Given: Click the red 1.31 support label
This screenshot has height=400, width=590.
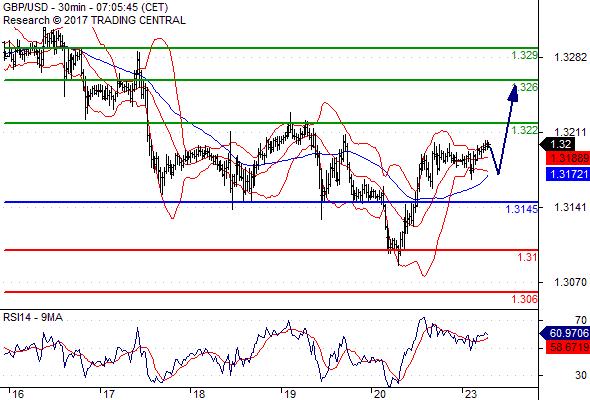Looking at the screenshot, I should 527,257.
